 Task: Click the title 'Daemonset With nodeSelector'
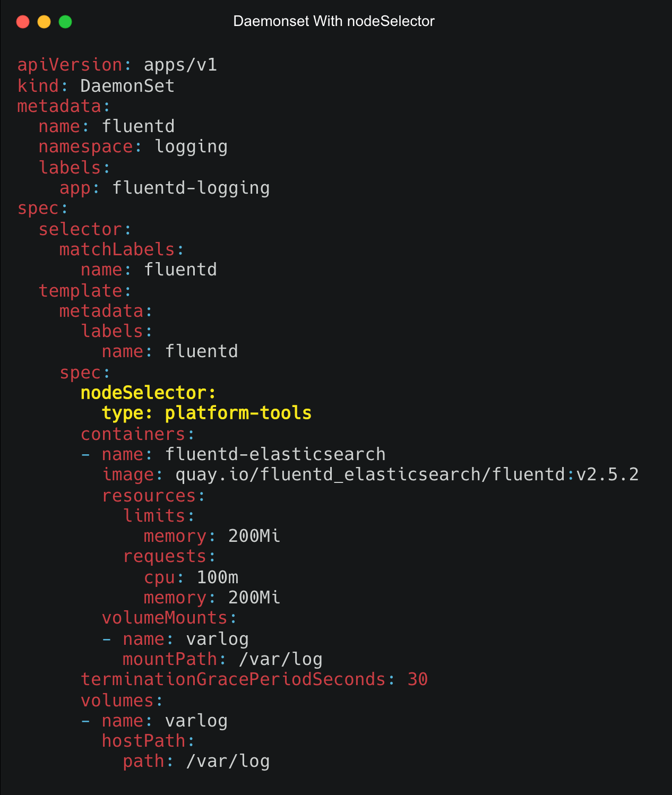point(334,21)
